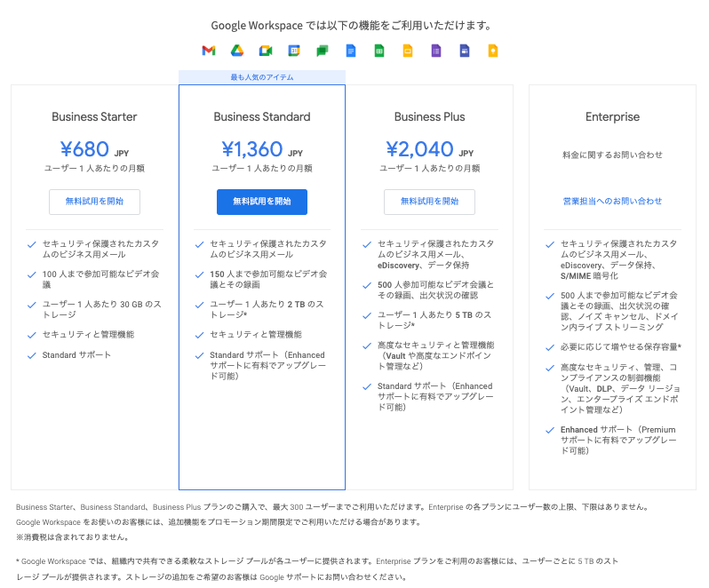Start free trial under Business Plus

point(429,202)
